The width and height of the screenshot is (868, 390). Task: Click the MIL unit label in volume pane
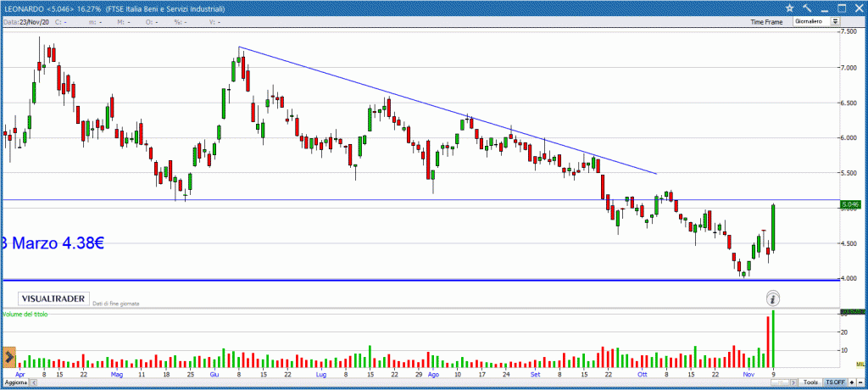tap(860, 364)
